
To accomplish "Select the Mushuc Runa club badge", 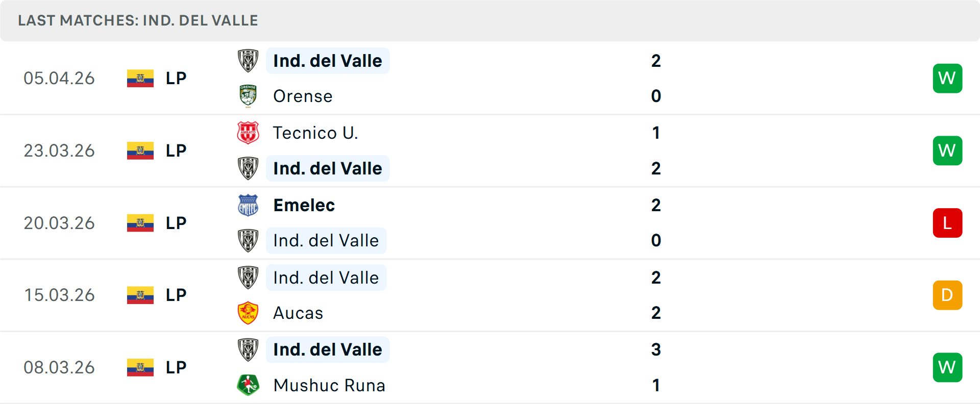I will point(249,385).
